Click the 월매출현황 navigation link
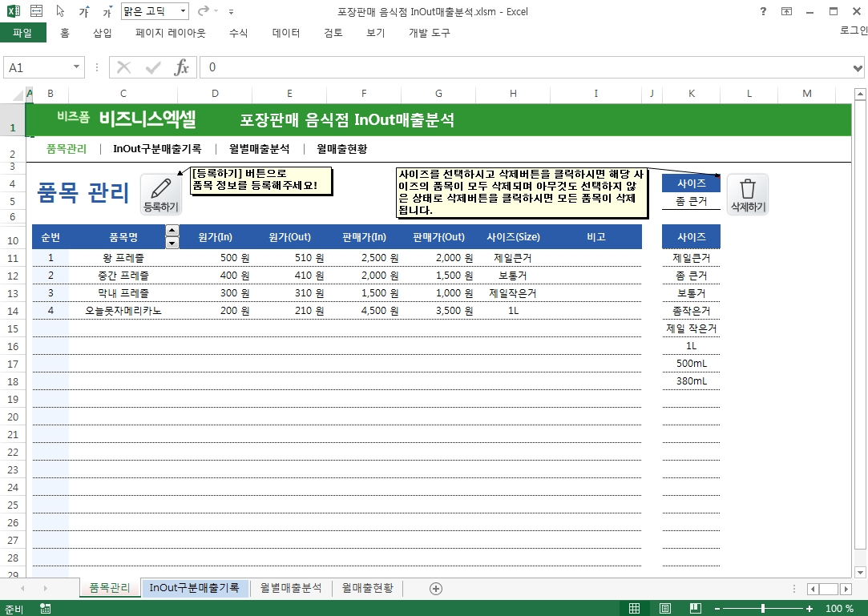 tap(341, 148)
